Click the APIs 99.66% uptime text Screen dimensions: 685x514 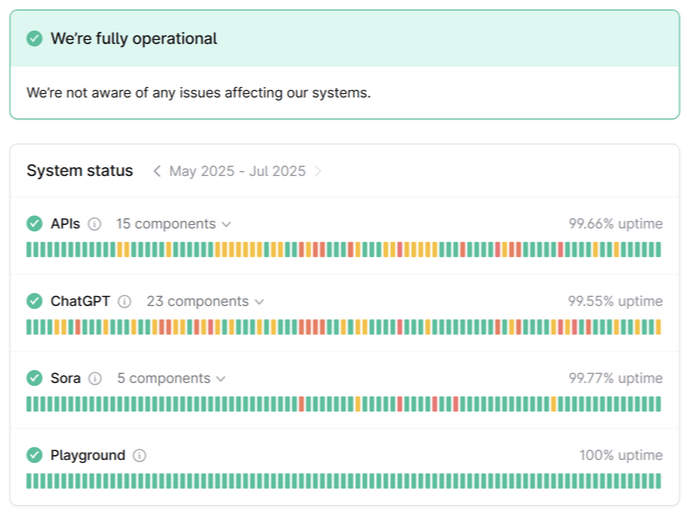pyautogui.click(x=615, y=224)
